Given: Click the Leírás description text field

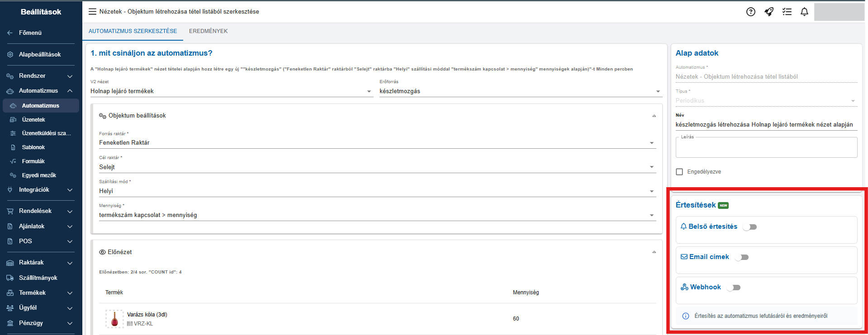Looking at the screenshot, I should click(x=766, y=149).
